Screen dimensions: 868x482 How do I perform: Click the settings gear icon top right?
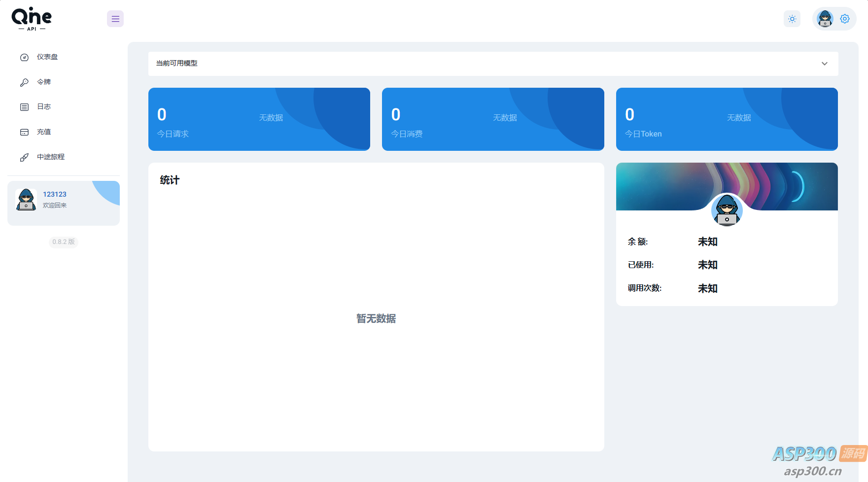tap(845, 19)
